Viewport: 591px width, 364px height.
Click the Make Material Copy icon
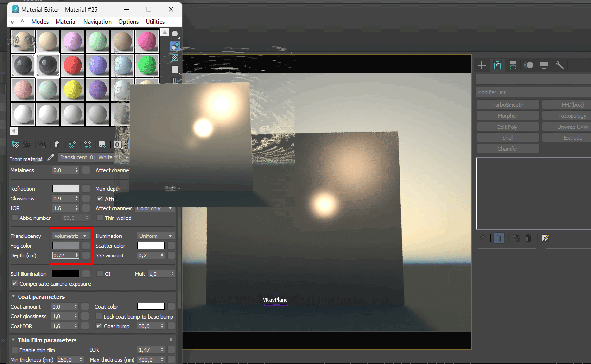tap(72, 144)
